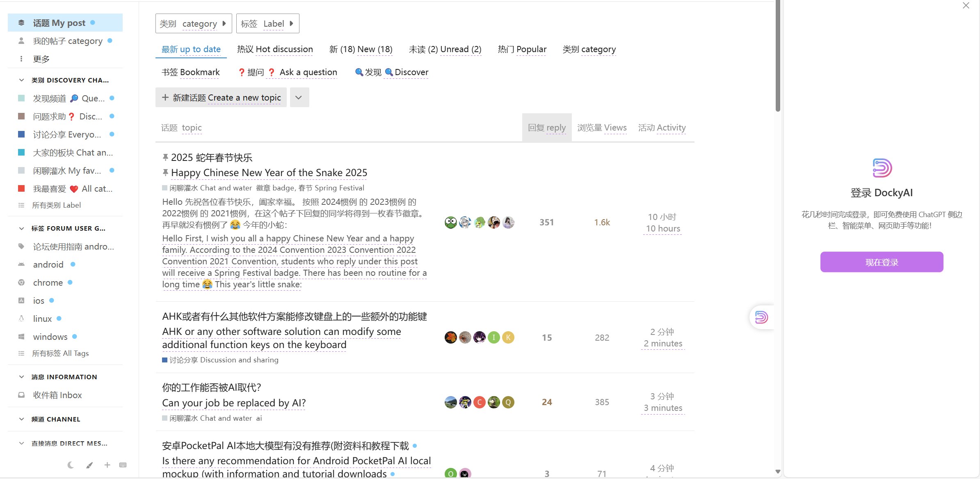
Task: Click the purple 现在登录 login button
Action: pos(882,262)
